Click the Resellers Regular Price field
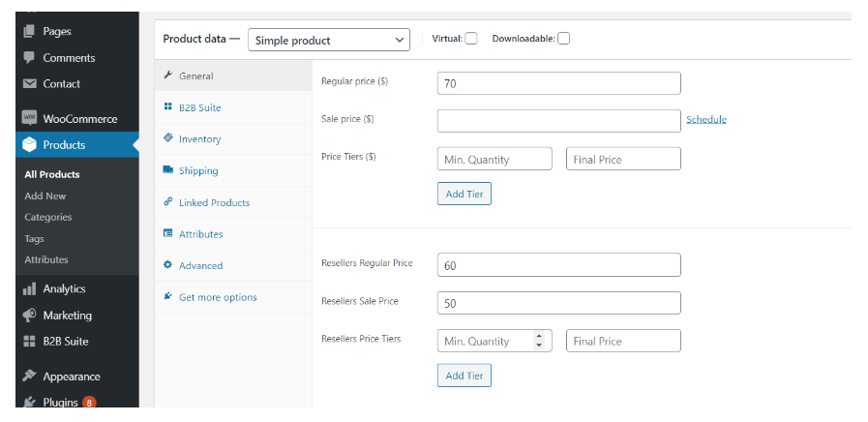Image resolution: width=868 pixels, height=422 pixels. pos(558,265)
